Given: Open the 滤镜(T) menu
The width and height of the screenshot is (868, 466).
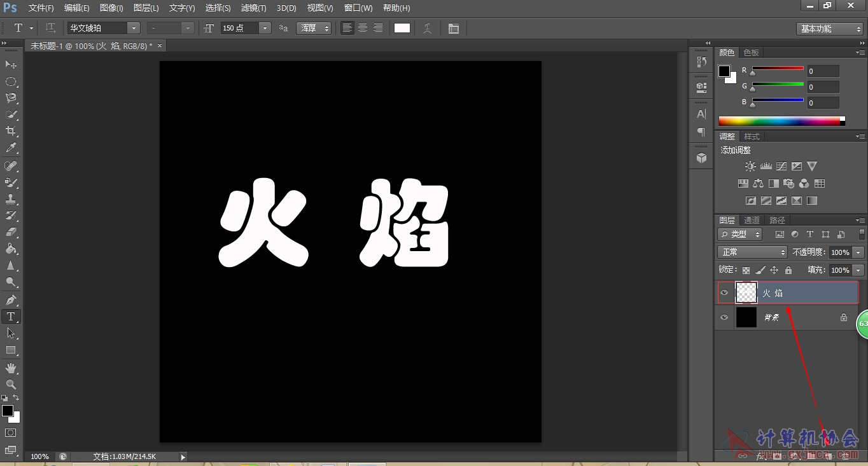Looking at the screenshot, I should [253, 8].
